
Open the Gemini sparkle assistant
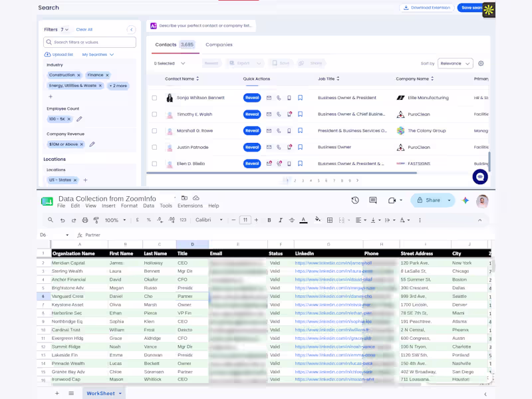tap(465, 201)
